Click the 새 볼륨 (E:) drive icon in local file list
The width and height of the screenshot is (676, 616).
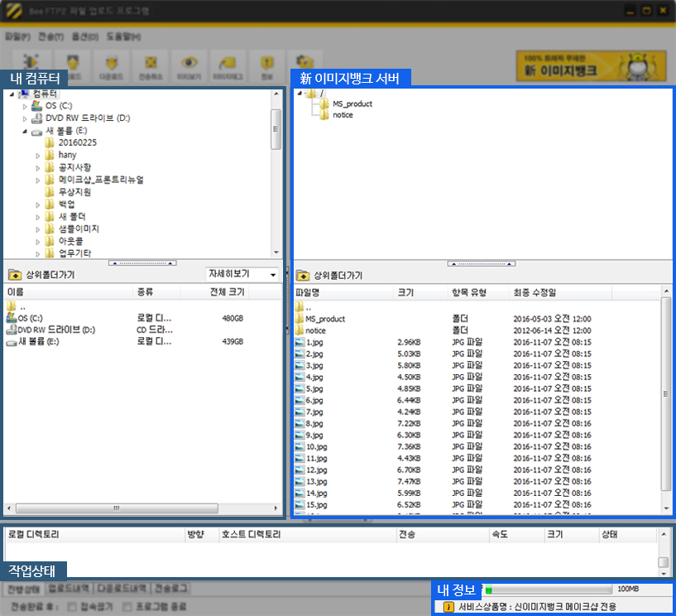click(12, 342)
